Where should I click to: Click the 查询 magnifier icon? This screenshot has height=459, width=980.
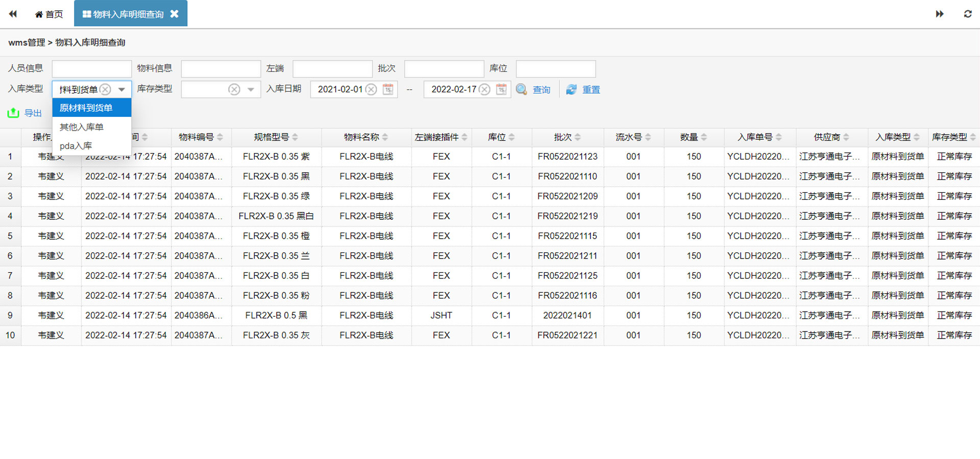pos(522,89)
